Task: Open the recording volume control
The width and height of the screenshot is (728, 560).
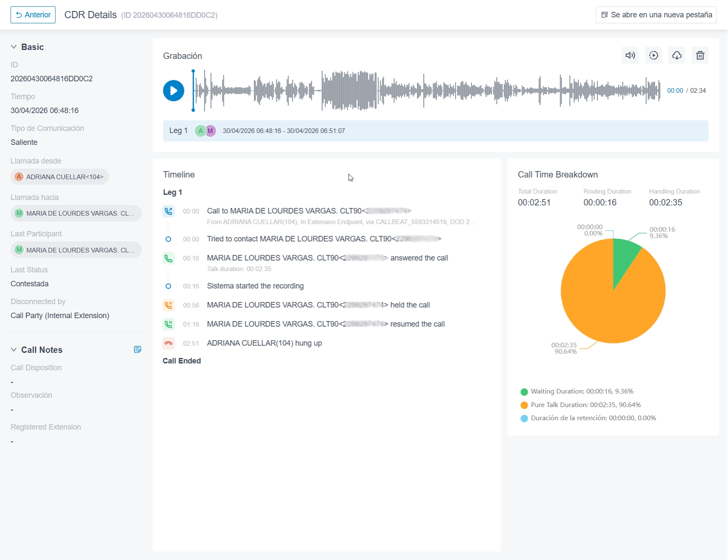Action: pyautogui.click(x=630, y=55)
